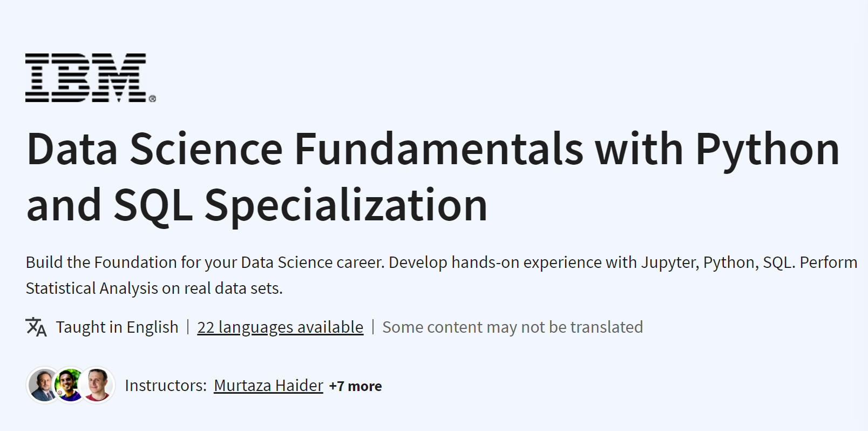Select the specialization title text
The width and height of the screenshot is (868, 431).
(378, 176)
